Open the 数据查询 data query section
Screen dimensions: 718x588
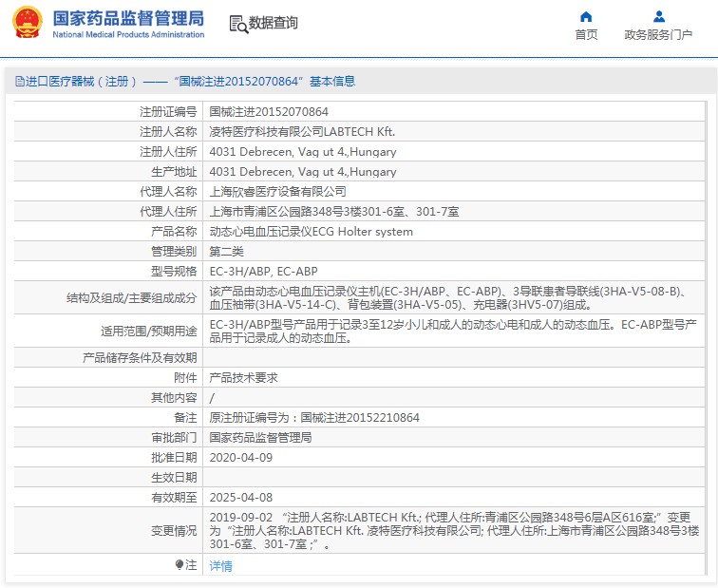pos(273,23)
